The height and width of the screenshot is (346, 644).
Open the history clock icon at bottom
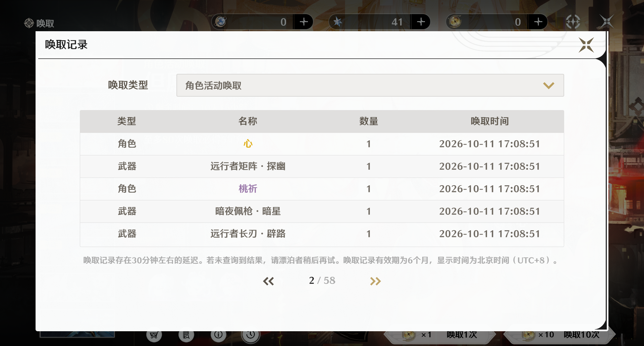[251, 335]
